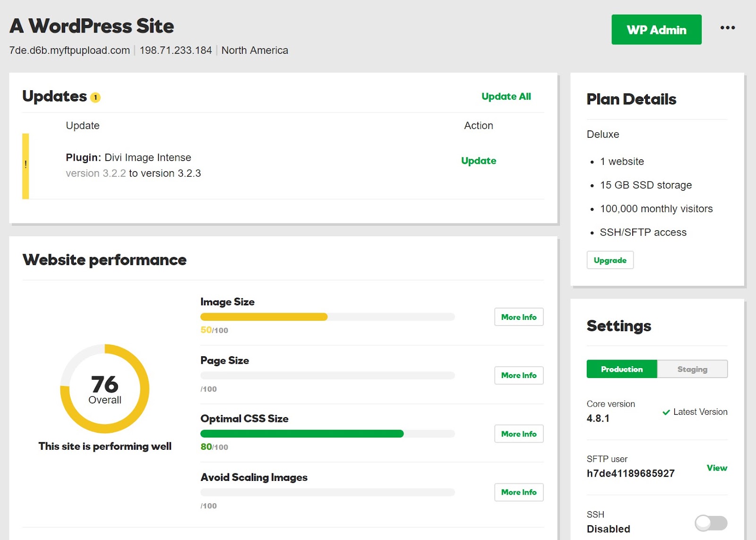Click the domain 7de.d6b.myftpupload.com
This screenshot has width=756, height=540.
click(69, 51)
